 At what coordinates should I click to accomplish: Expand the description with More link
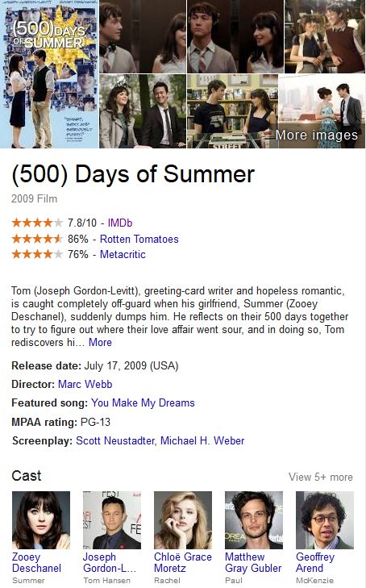(100, 342)
